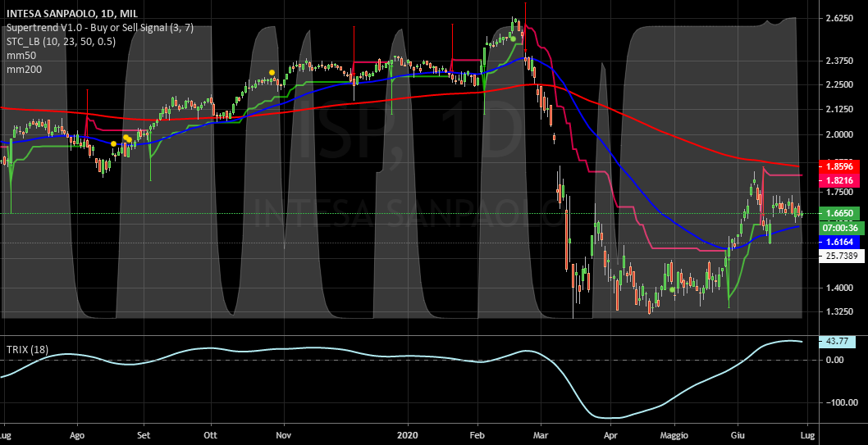The height and width of the screenshot is (445, 868).
Task: Click the Ott label on time axis
Action: (x=210, y=436)
